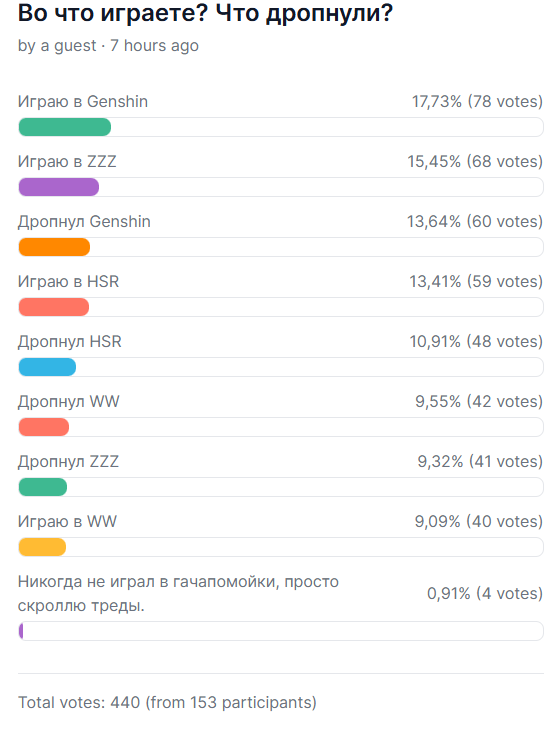Click the yellow Играю в WW bar
Screen dimensions: 558x734
42,547
